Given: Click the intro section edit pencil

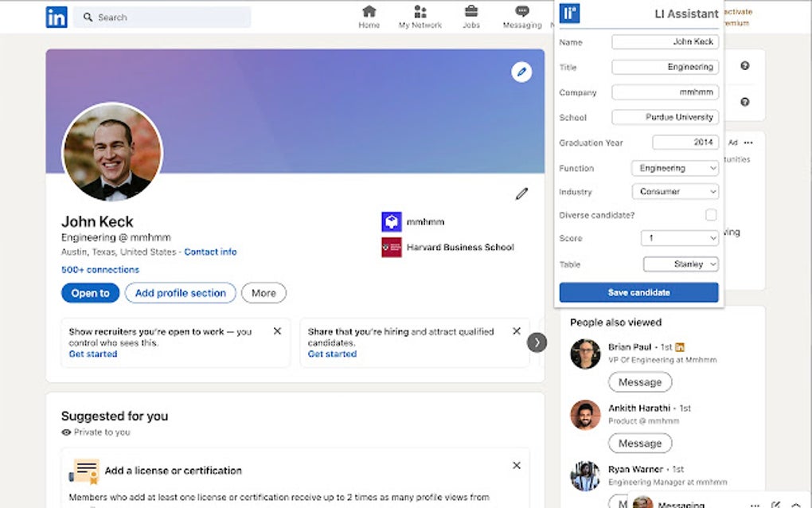Looking at the screenshot, I should (521, 193).
